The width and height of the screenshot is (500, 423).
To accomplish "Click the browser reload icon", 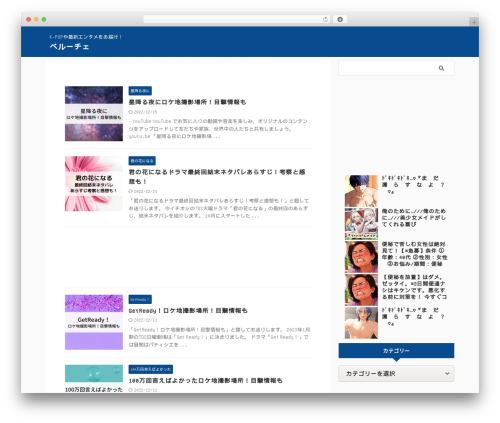I will (x=325, y=20).
